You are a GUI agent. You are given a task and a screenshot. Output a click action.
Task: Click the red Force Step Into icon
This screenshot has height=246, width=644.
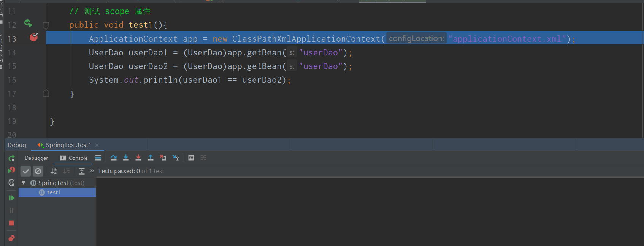(138, 158)
